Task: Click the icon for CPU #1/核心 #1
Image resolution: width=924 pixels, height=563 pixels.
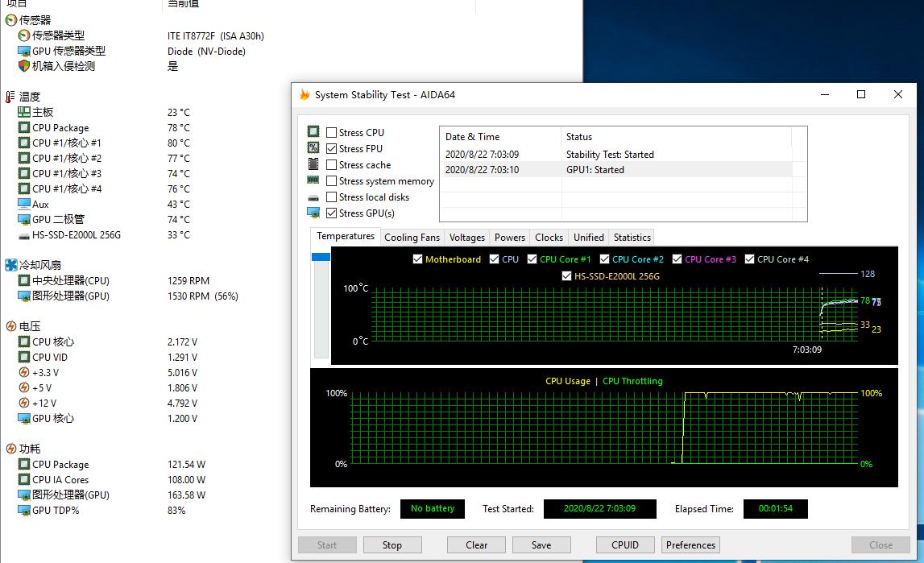Action: 23,143
